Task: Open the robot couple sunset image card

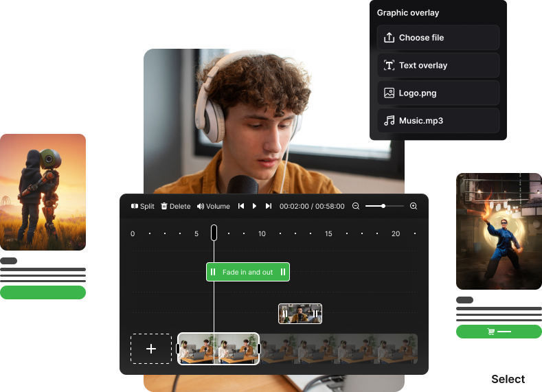Action: (x=43, y=192)
